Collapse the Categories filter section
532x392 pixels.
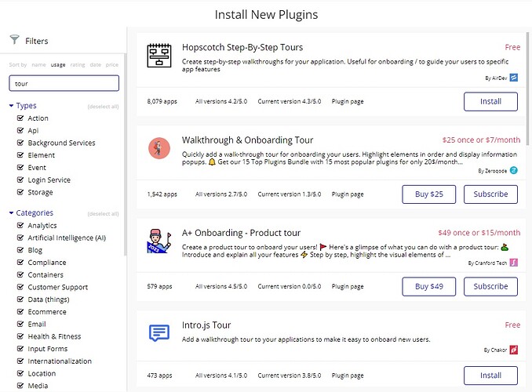coord(12,212)
